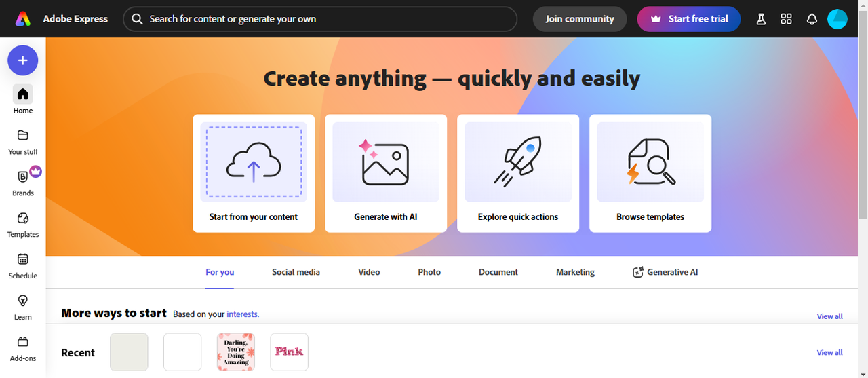The height and width of the screenshot is (378, 868).
Task: Click Start free trial button
Action: click(689, 19)
